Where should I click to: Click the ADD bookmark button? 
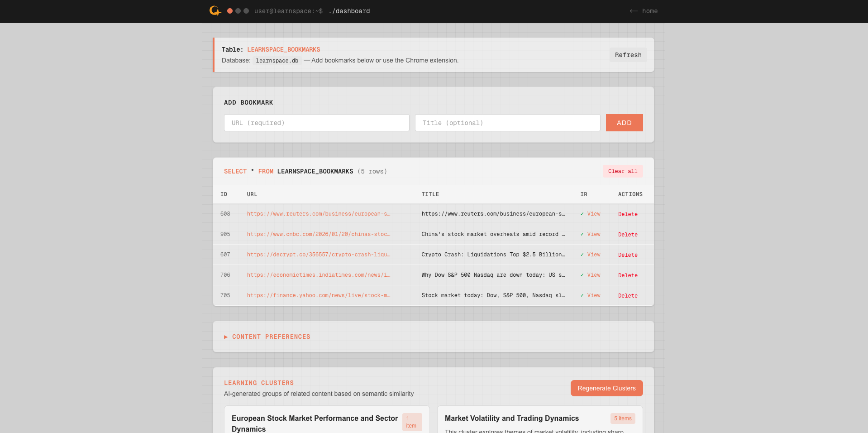tap(625, 123)
